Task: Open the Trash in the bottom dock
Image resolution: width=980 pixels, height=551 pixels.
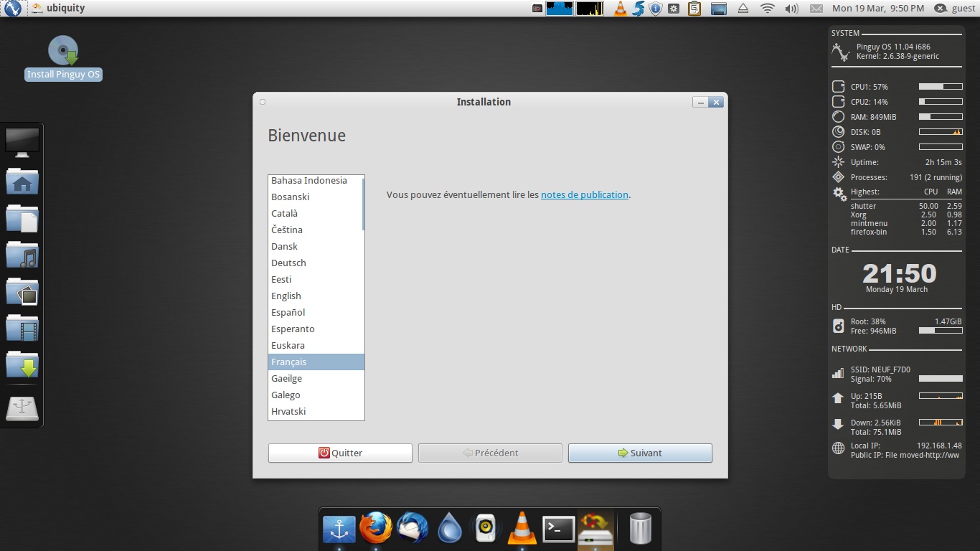Action: [x=641, y=529]
